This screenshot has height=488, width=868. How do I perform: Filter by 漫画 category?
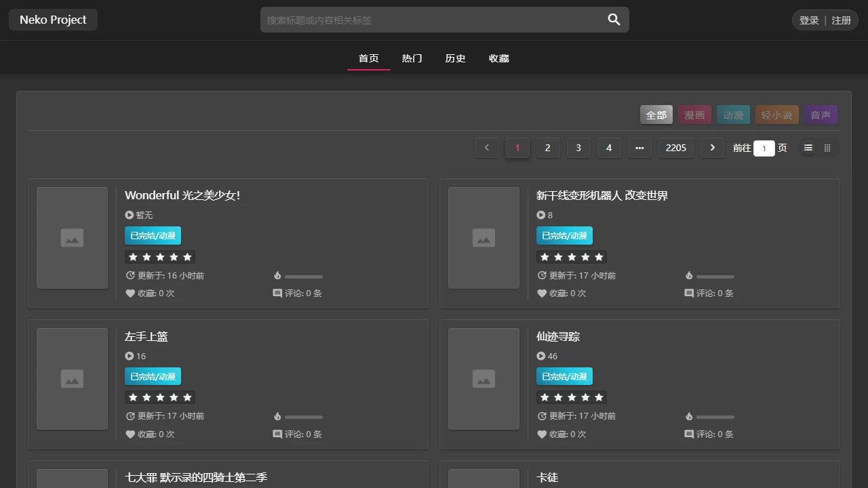click(694, 115)
